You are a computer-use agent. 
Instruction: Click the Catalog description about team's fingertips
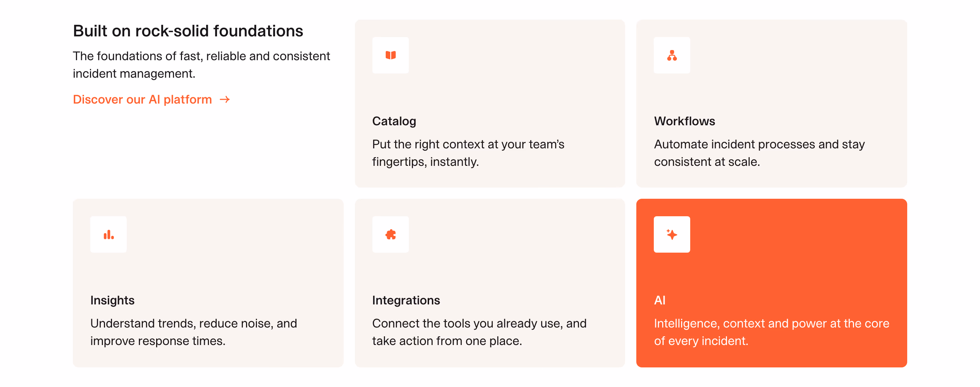[x=468, y=153]
